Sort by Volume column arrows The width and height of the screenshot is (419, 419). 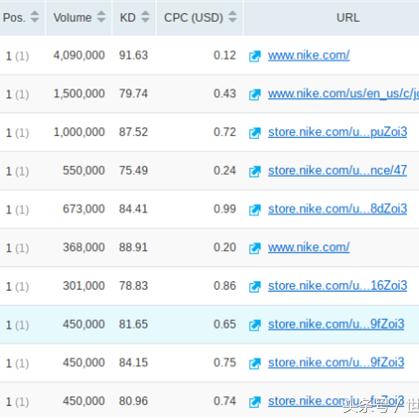(101, 17)
